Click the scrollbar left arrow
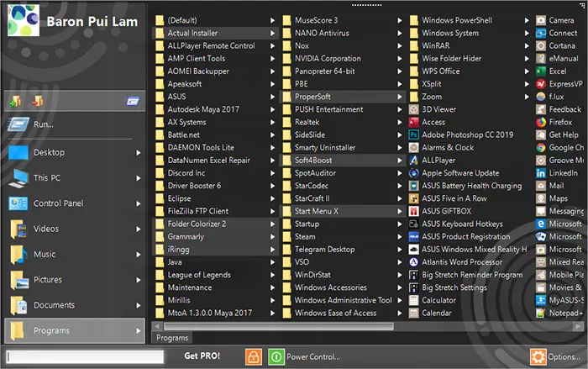The height and width of the screenshot is (369, 588). point(157,327)
